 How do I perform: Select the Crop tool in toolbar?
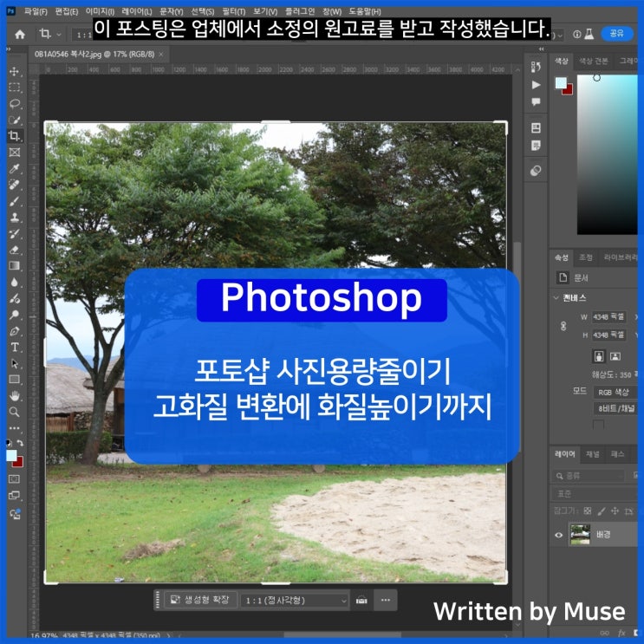pyautogui.click(x=15, y=136)
